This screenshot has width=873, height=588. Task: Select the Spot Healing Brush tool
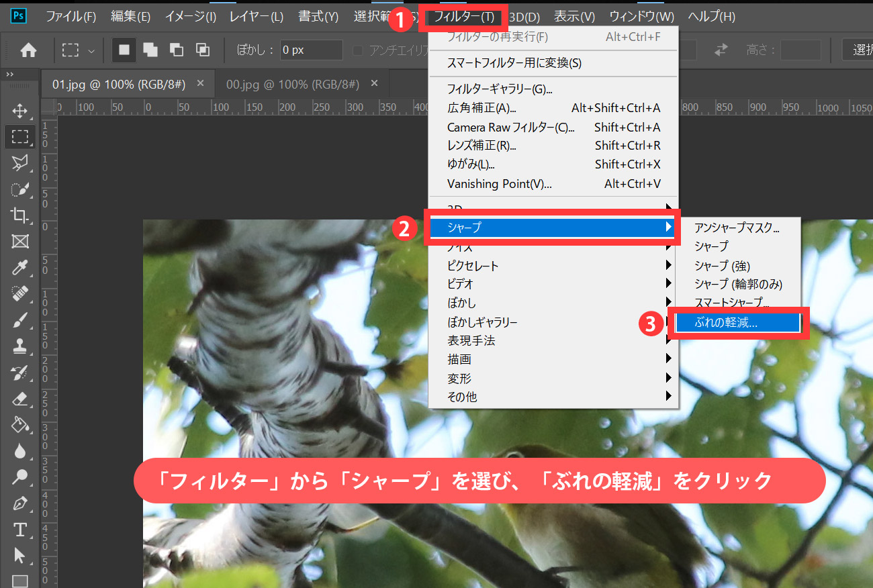point(19,293)
